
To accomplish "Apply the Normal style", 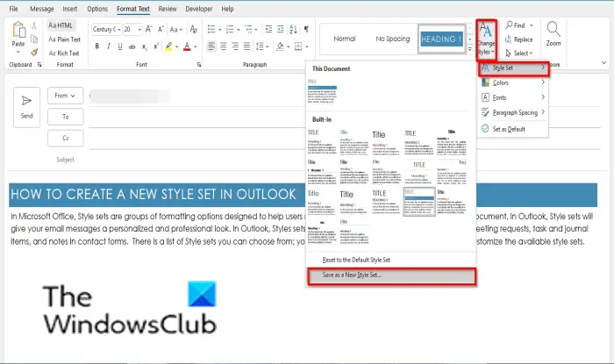I will (x=345, y=39).
